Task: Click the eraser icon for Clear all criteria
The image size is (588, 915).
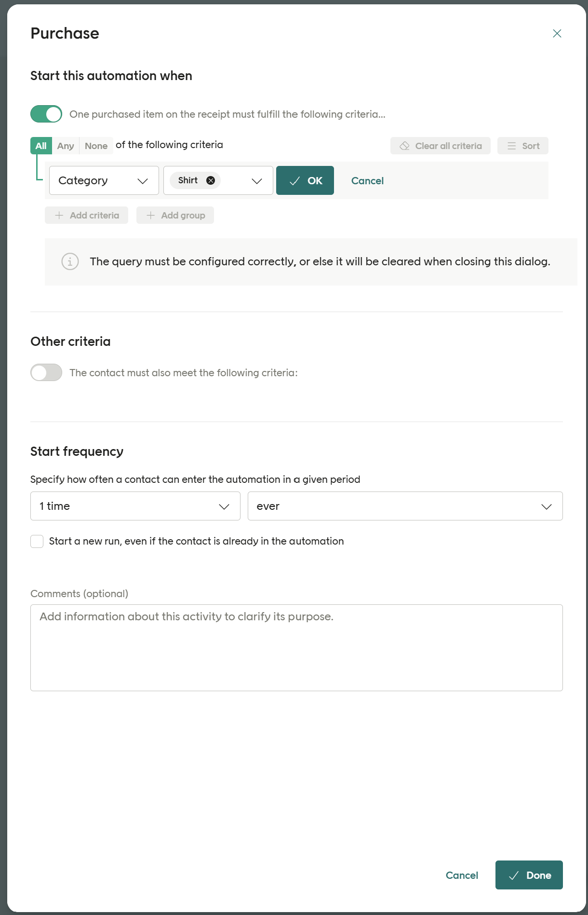Action: pos(404,146)
